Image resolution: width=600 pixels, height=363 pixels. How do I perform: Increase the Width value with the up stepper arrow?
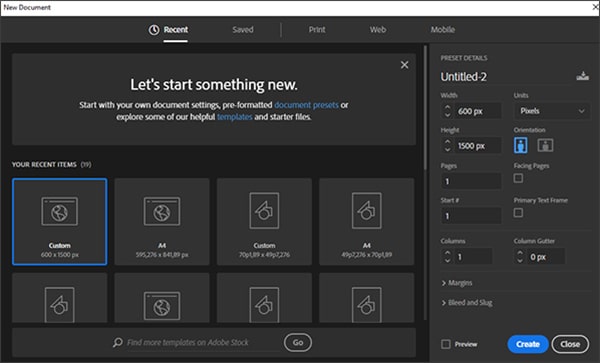click(x=447, y=107)
